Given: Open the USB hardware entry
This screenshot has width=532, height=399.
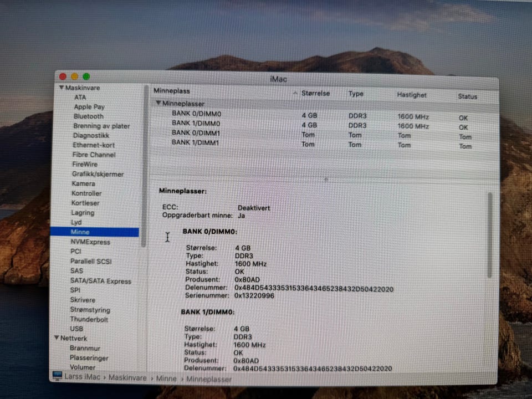Looking at the screenshot, I should point(76,329).
